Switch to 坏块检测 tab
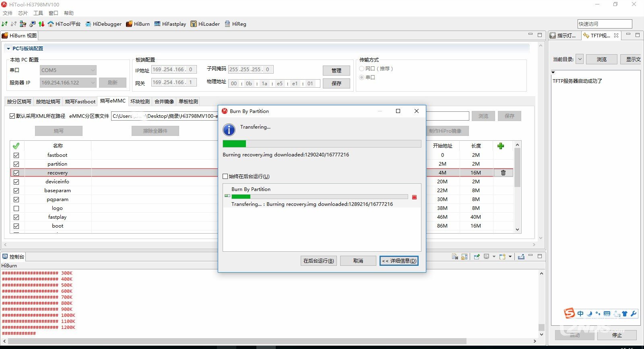This screenshot has height=349, width=644. 140,101
